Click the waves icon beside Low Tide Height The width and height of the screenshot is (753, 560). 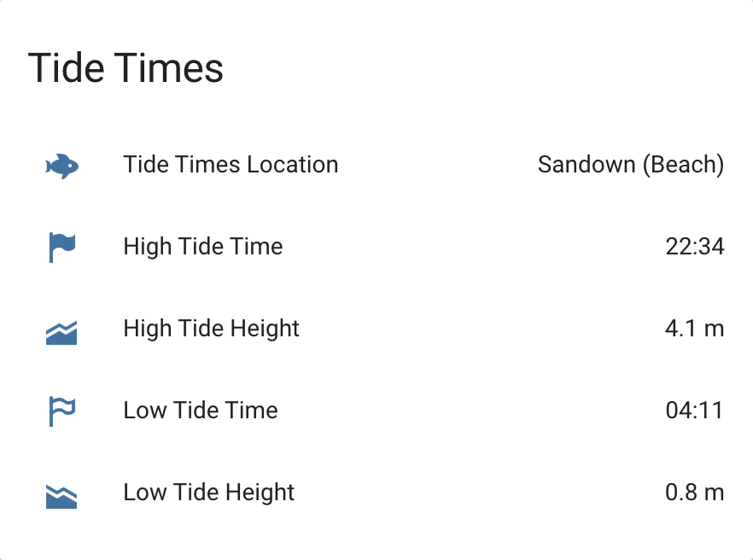pyautogui.click(x=61, y=493)
